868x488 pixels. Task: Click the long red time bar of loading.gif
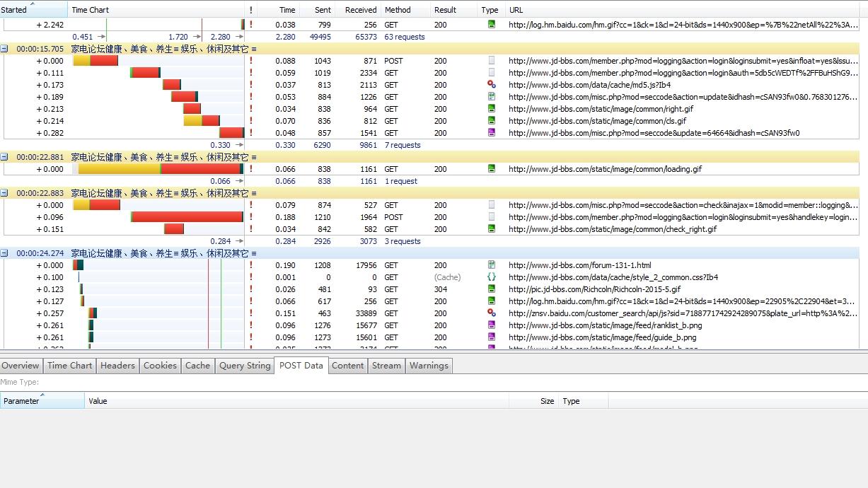(200, 169)
